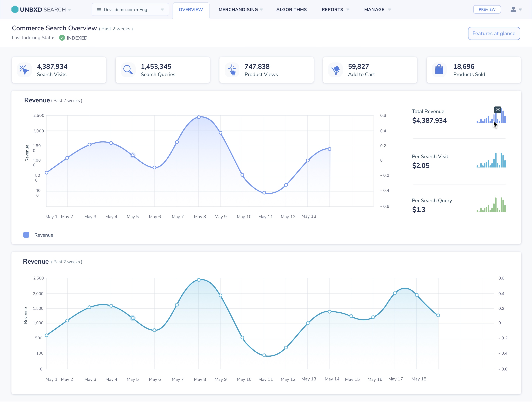Click the hamburger icon in site selector
The height and width of the screenshot is (403, 532).
99,10
